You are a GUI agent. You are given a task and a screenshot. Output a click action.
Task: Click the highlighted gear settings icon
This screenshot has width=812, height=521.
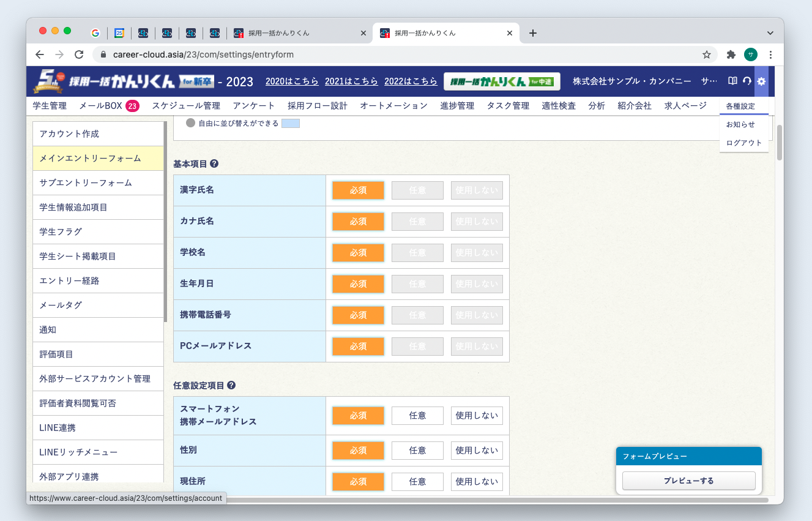761,81
